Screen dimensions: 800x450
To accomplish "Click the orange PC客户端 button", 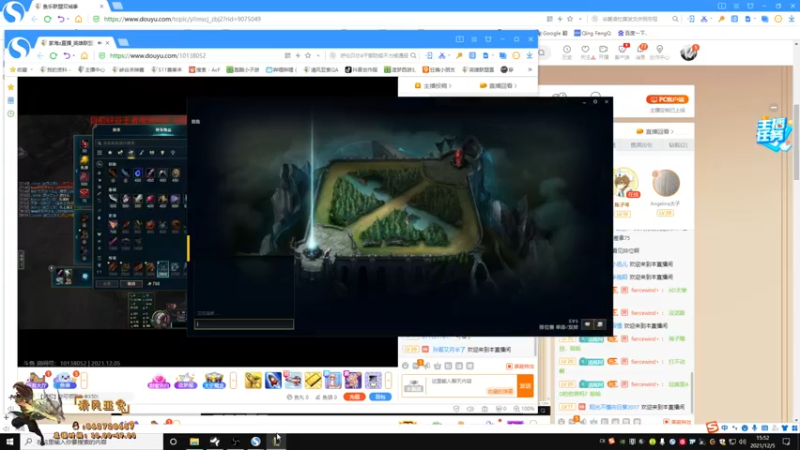I will click(667, 99).
